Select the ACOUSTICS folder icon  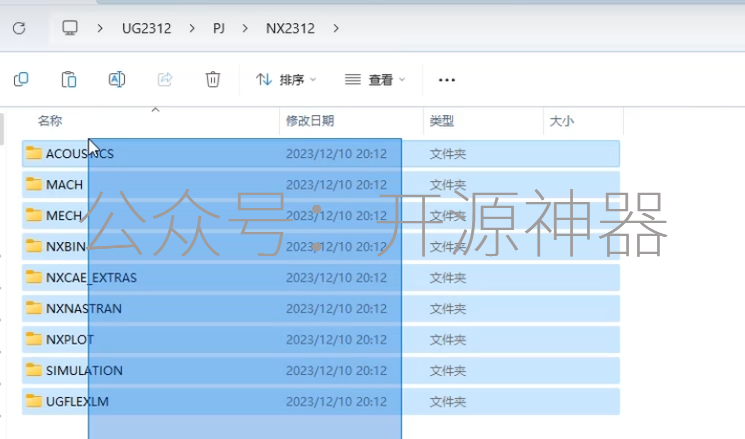34,153
